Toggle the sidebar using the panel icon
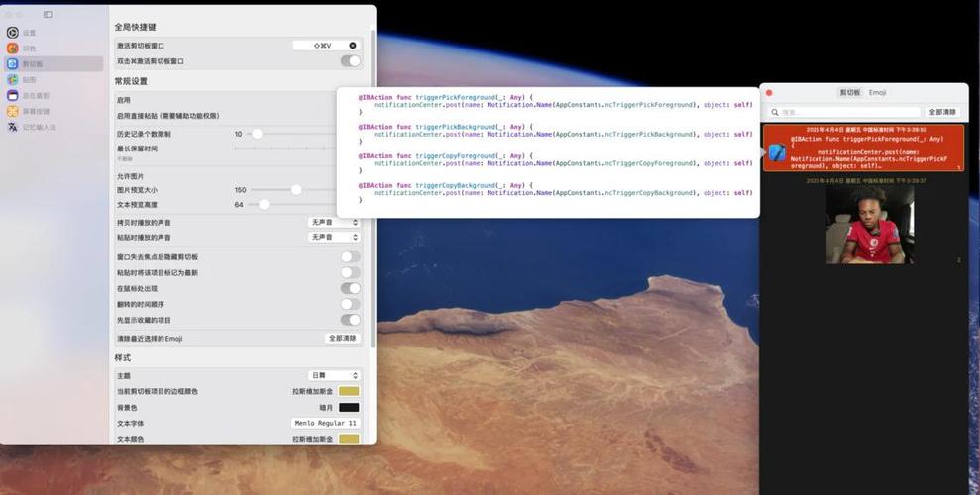This screenshot has width=980, height=495. click(48, 15)
